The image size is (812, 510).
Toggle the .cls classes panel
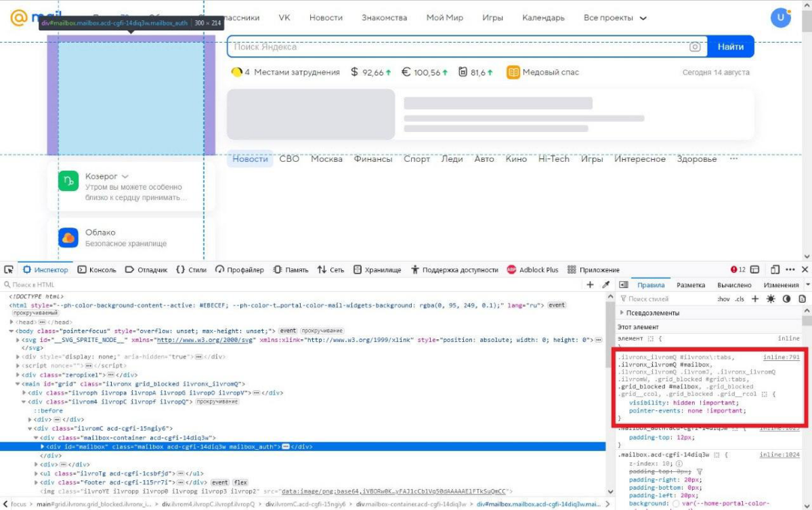click(740, 299)
